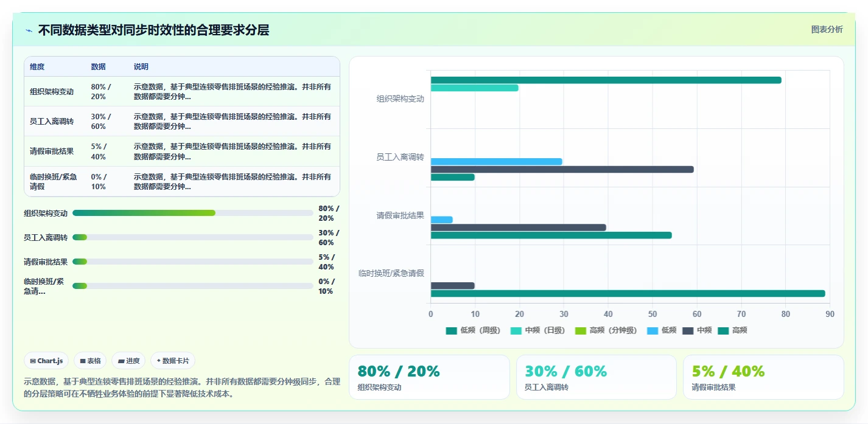Click the 组织架构变动 chart axis label
Screen dimensions: 868x424
400,99
